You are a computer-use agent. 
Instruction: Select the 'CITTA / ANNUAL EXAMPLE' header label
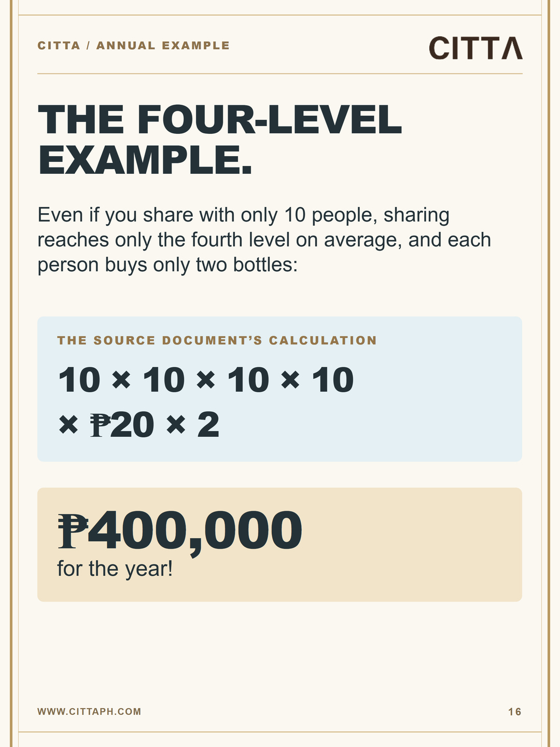tap(134, 46)
